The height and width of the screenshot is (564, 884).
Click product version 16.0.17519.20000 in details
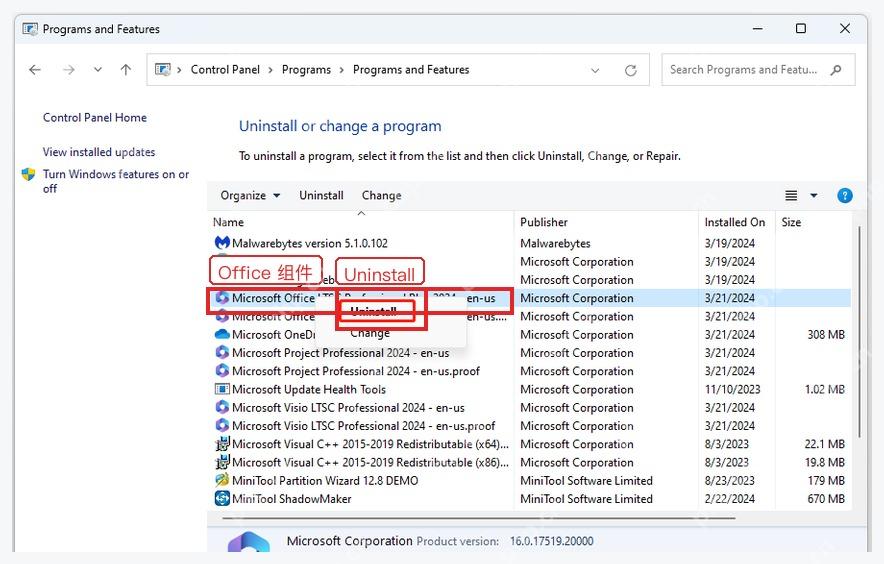[551, 541]
